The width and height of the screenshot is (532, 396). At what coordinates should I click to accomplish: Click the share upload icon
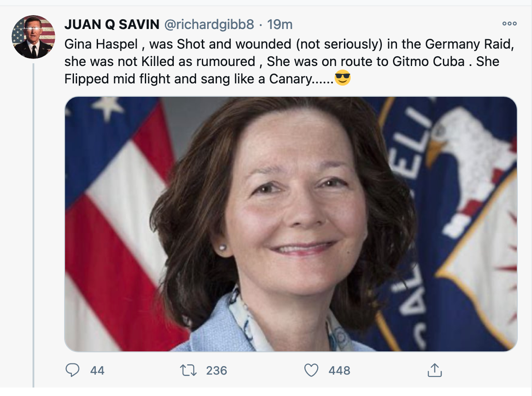point(434,370)
